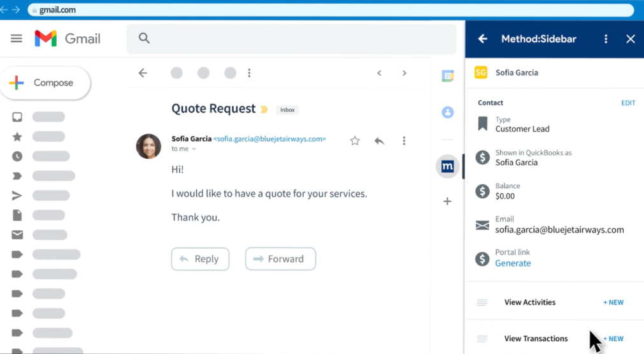This screenshot has width=644, height=354.
Task: Click the reply arrow icon in message header
Action: click(379, 141)
